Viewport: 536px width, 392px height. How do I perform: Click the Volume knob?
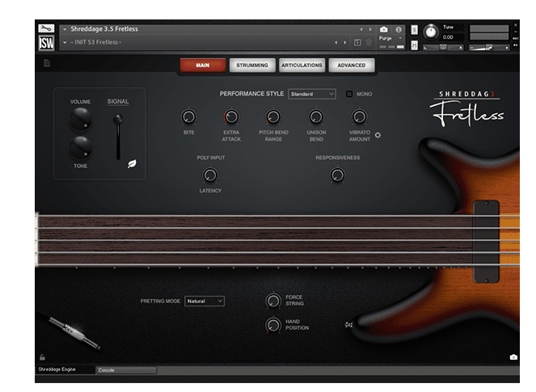coord(80,120)
